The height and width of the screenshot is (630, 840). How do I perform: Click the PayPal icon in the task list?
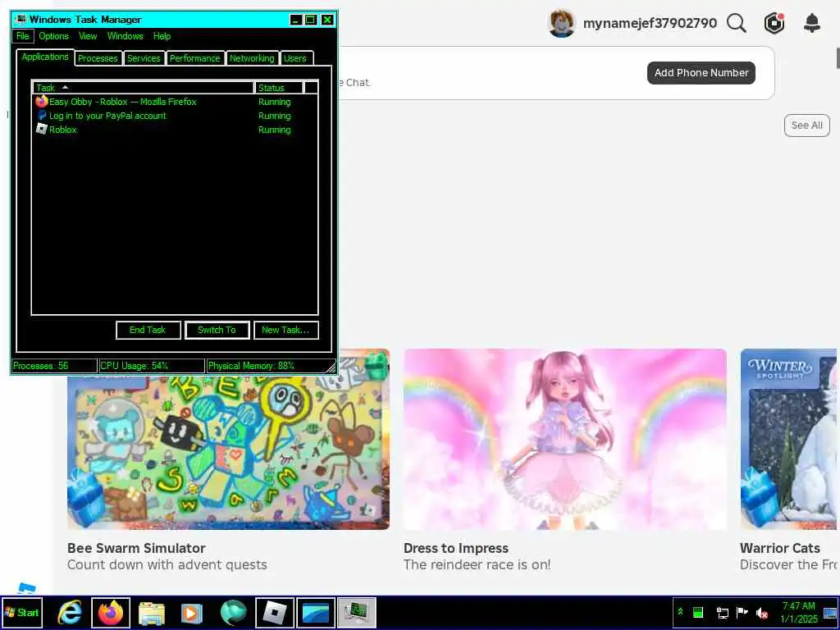[41, 115]
